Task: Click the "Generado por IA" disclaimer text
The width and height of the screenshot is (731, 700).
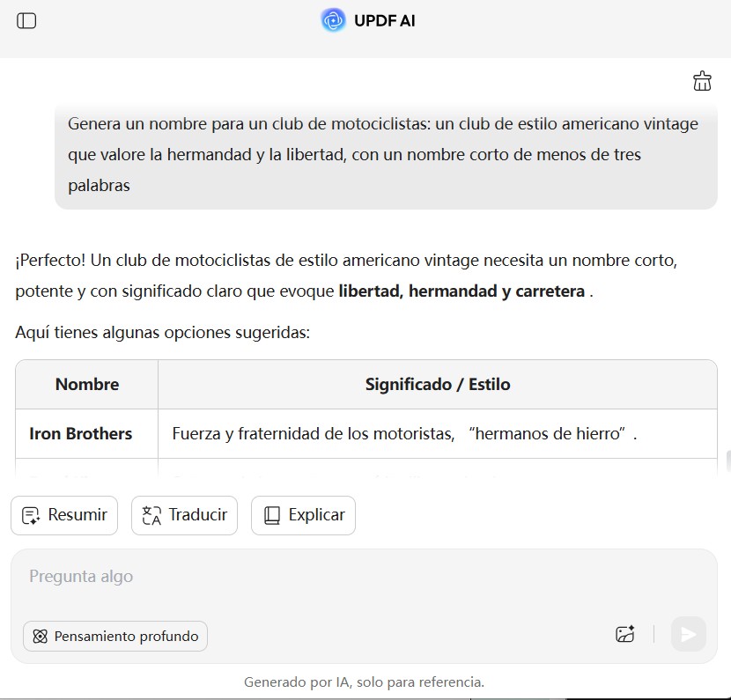Action: pos(364,682)
